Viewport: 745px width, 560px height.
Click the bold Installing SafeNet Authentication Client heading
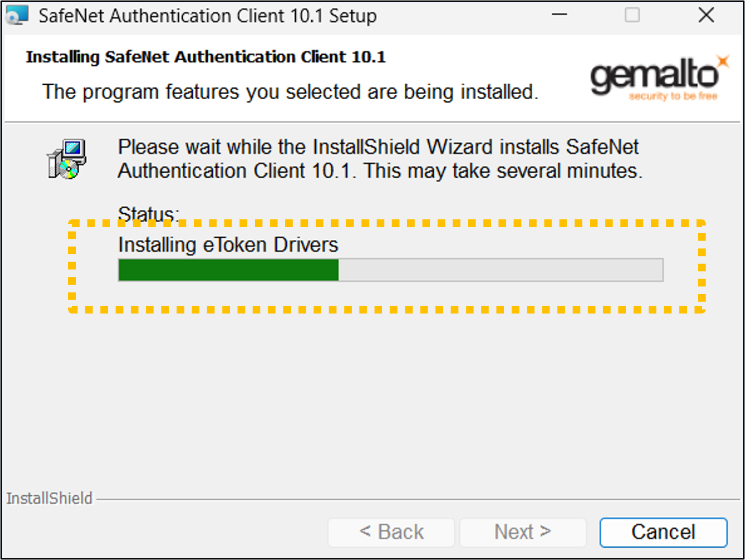pyautogui.click(x=205, y=57)
